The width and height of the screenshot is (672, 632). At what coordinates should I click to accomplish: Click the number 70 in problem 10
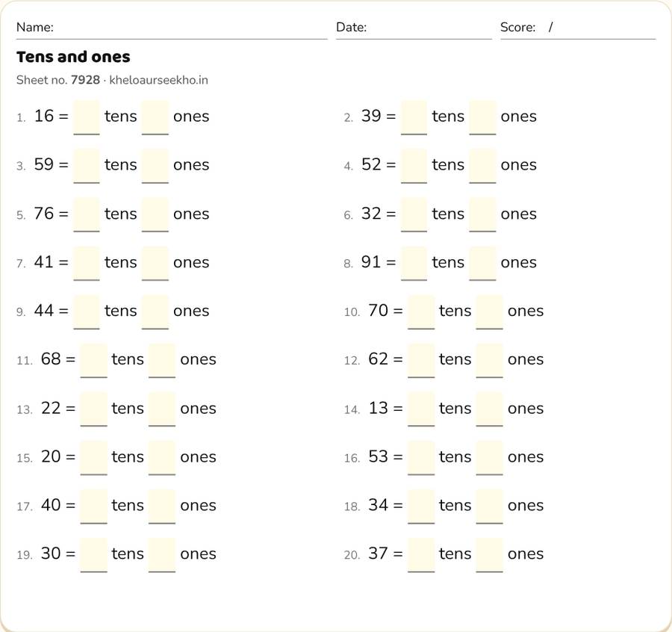pos(378,310)
